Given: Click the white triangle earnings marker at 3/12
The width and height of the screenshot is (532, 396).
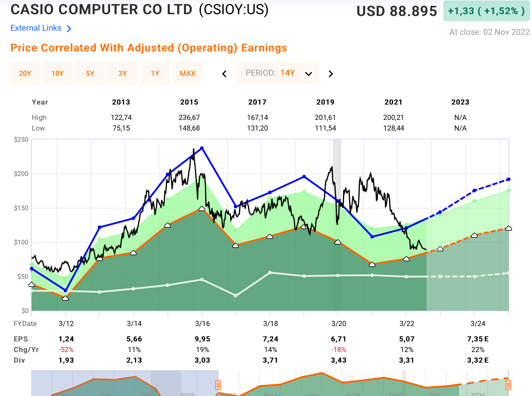Looking at the screenshot, I should pos(65,298).
